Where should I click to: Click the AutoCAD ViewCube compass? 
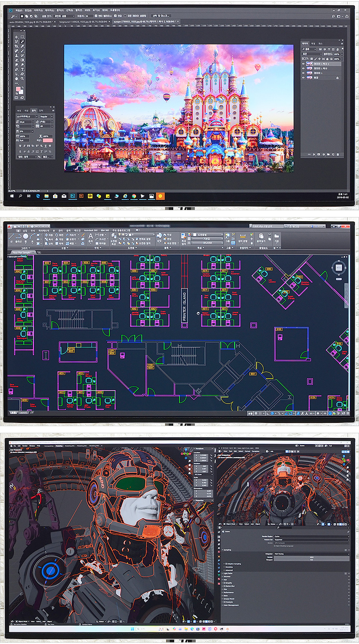click(339, 267)
